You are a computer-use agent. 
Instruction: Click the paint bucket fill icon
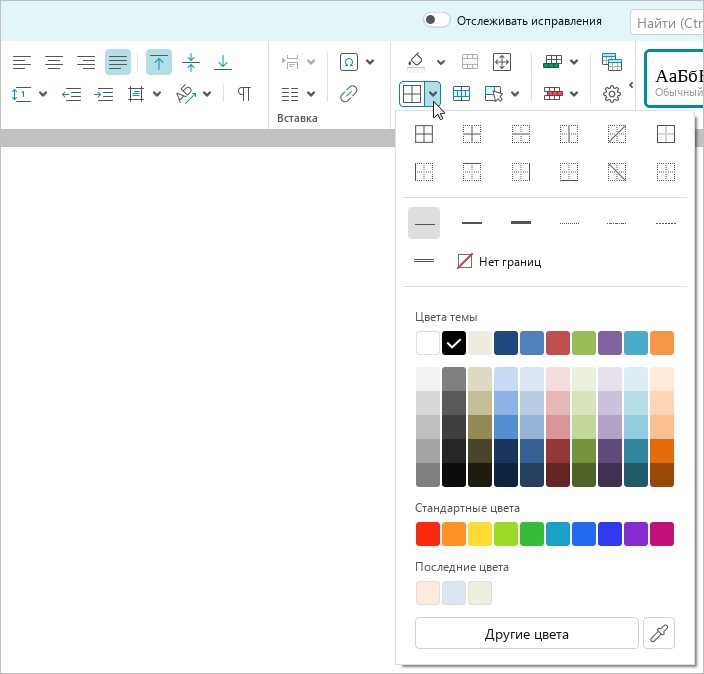[416, 62]
